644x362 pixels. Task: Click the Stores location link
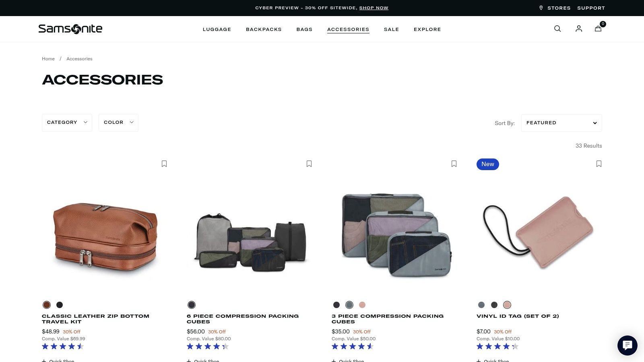pyautogui.click(x=555, y=8)
